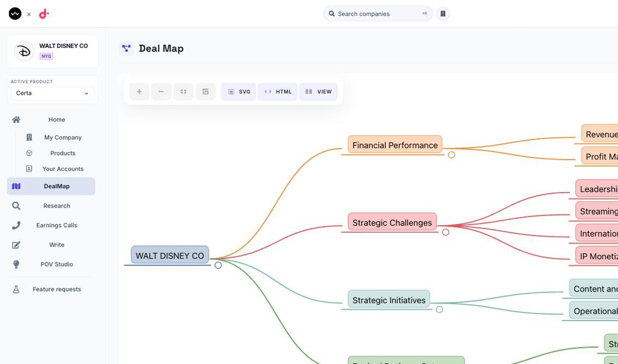
Task: Click the Write pencil icon
Action: (16, 245)
